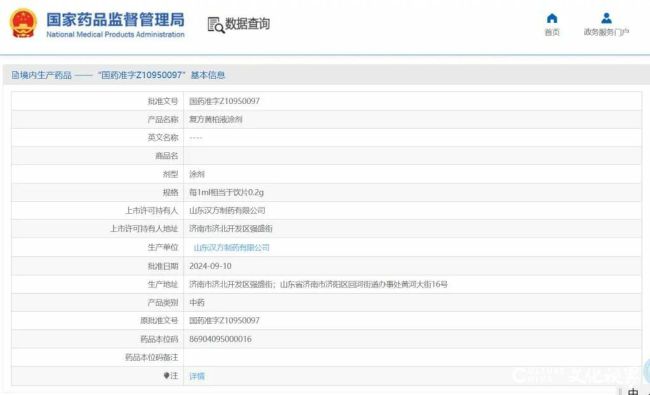Image resolution: width=650 pixels, height=395 pixels.
Task: Click the 批准日期 row label
Action: point(163,266)
